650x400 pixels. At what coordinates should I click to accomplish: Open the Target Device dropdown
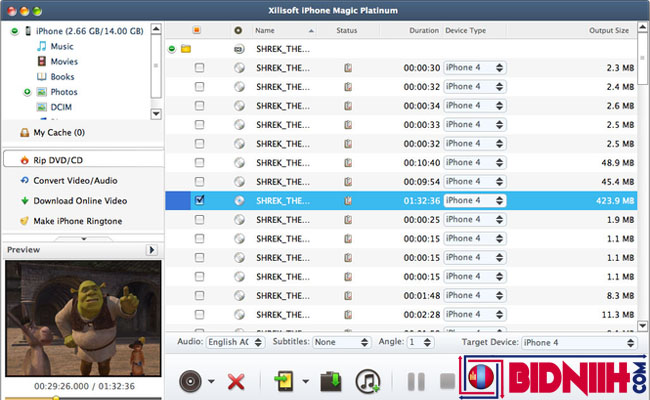579,342
